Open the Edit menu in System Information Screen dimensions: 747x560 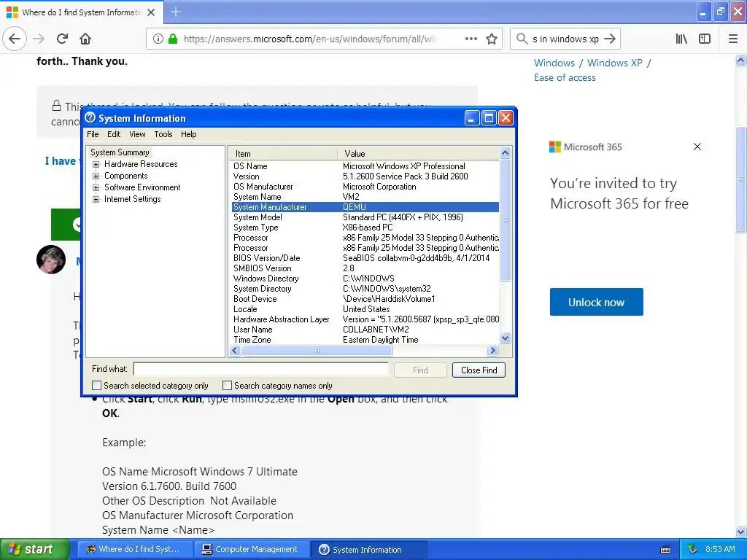click(x=113, y=134)
